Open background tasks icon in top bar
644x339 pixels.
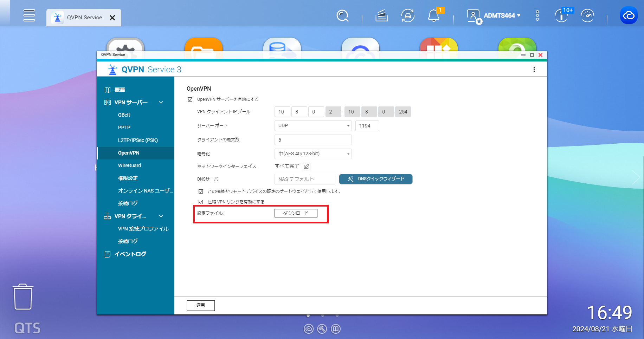[382, 16]
